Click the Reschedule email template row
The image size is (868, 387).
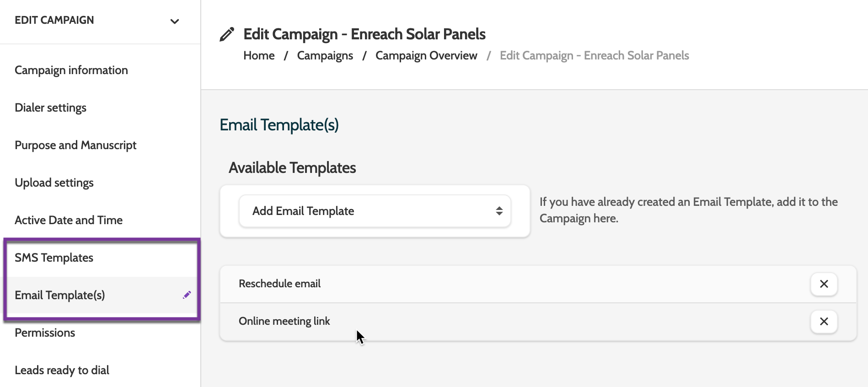coord(280,284)
